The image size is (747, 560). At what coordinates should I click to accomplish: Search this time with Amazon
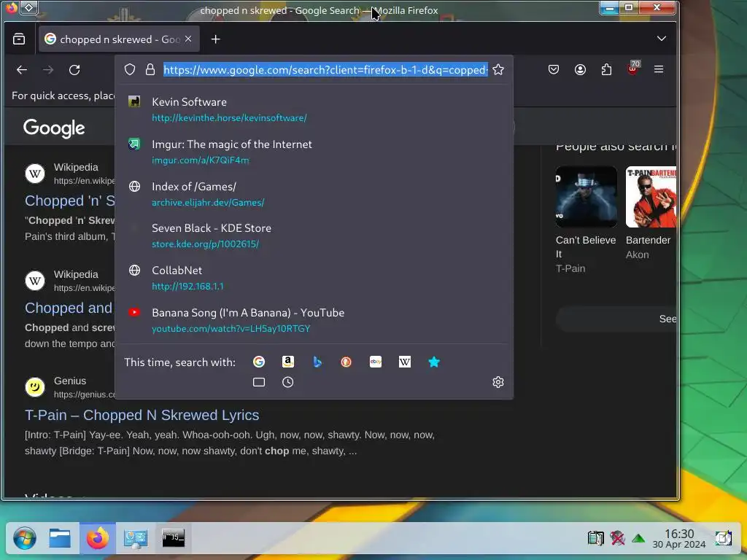[287, 362]
